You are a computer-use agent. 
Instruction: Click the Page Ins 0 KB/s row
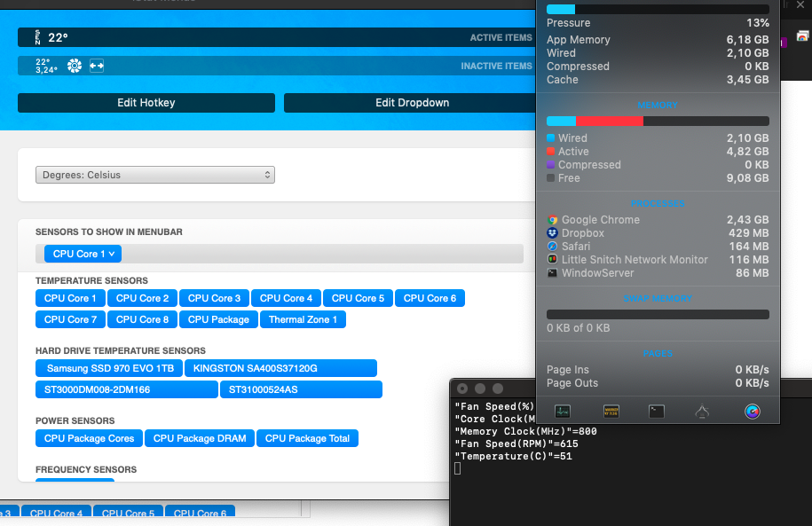click(658, 370)
